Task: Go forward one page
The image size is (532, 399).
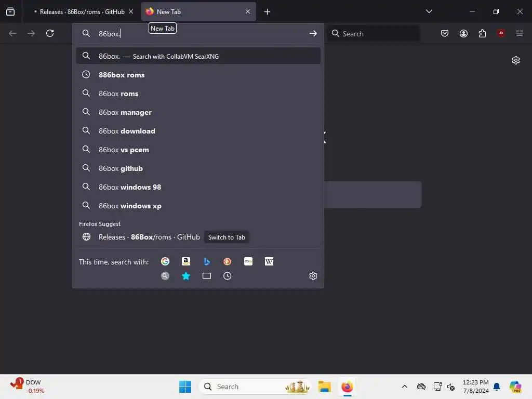Action: (x=31, y=33)
